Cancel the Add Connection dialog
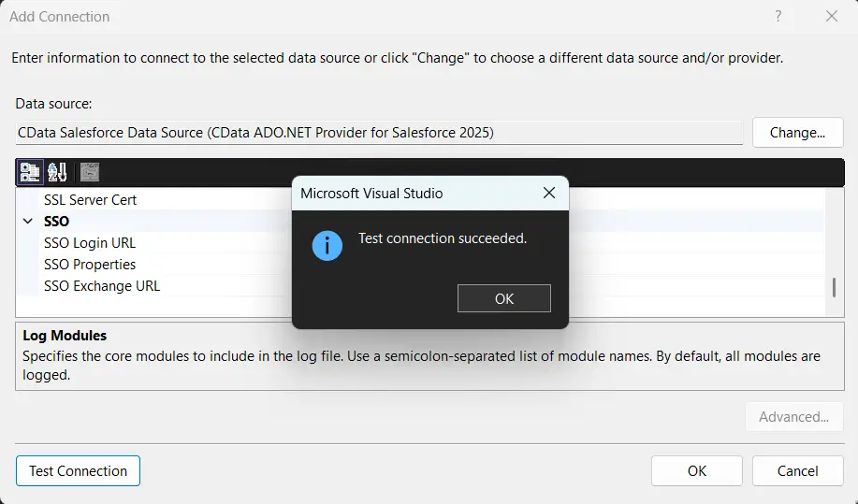Screen dimensions: 858x504 797,471
